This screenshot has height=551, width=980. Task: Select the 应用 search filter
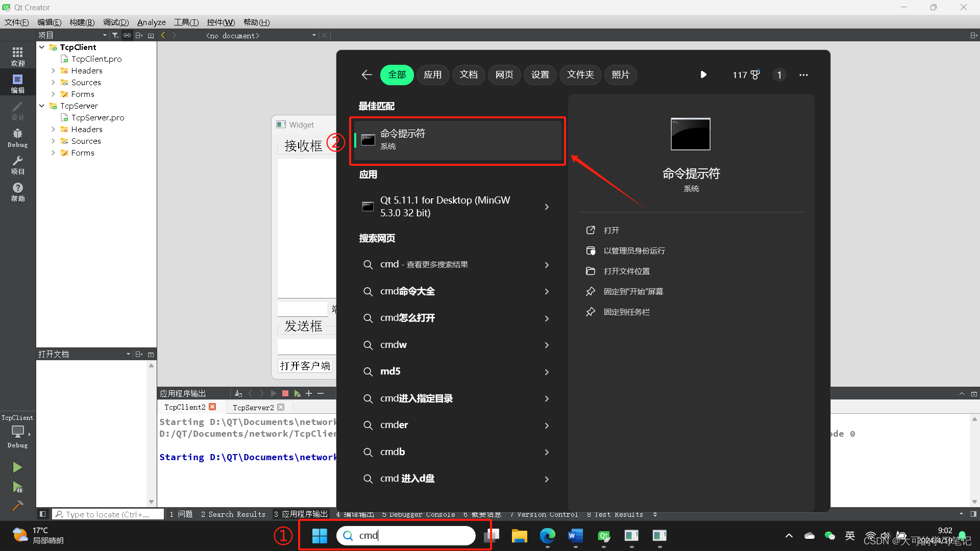point(432,75)
